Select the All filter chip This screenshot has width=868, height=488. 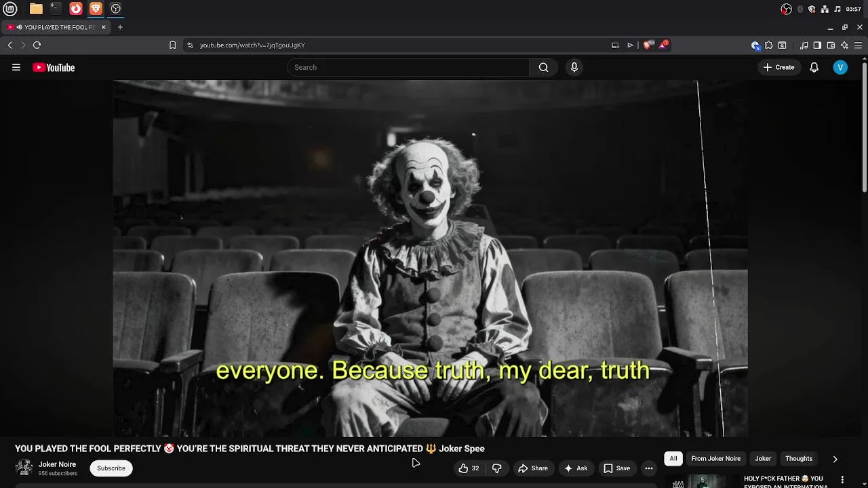(x=673, y=459)
